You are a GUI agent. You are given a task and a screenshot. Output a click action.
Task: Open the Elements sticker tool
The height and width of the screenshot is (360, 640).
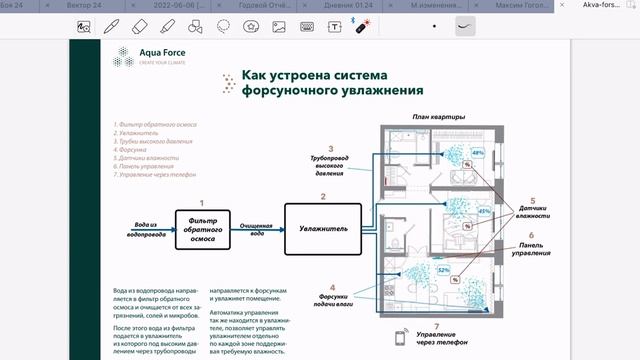251,27
